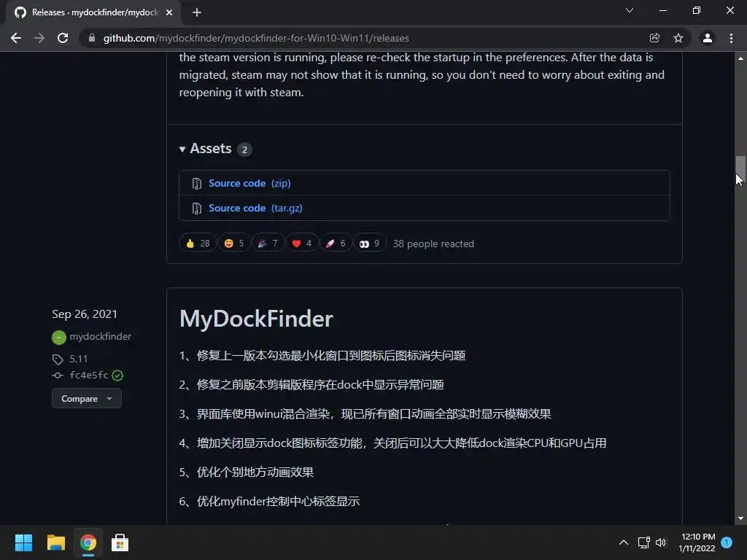Viewport: 747px width, 560px height.
Task: Open Chrome three-dot menu
Action: [x=731, y=38]
